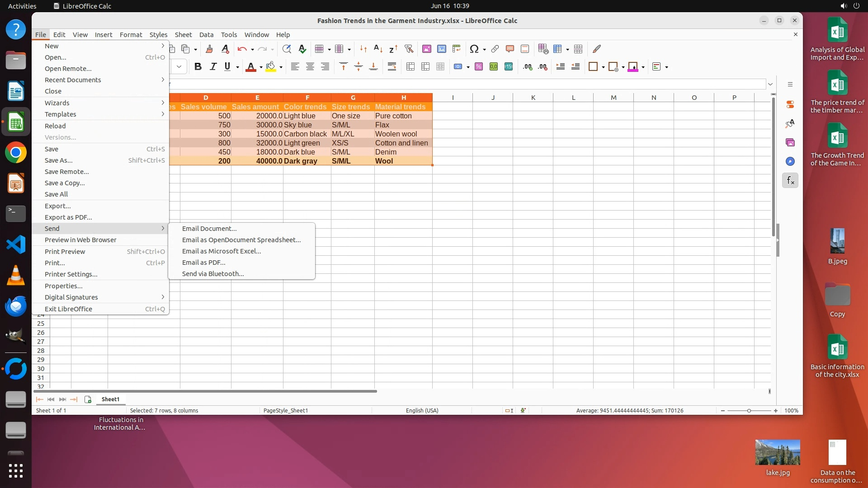The image size is (868, 488).
Task: Toggle Wrap Text button
Action: tap(392, 67)
